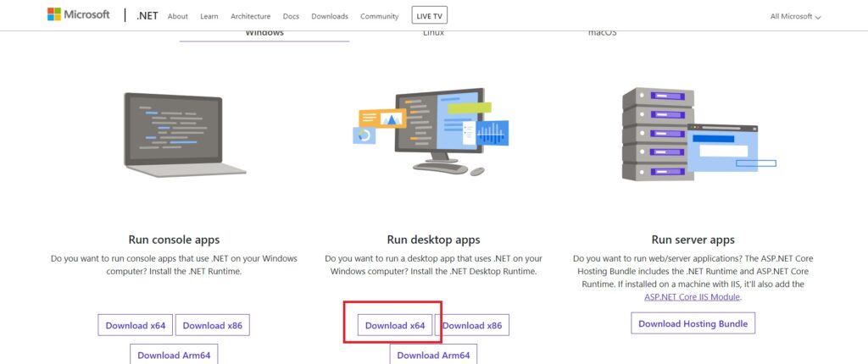Download x64 Desktop Runtime under desktop apps

tap(395, 325)
